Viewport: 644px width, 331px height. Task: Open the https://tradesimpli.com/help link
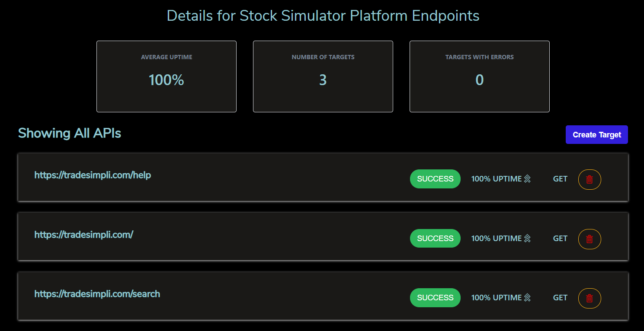93,175
